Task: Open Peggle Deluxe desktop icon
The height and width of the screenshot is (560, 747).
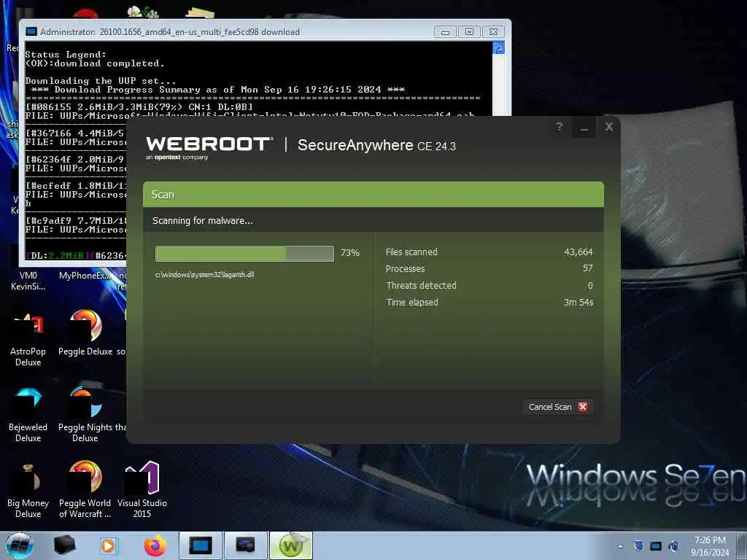Action: 85,332
